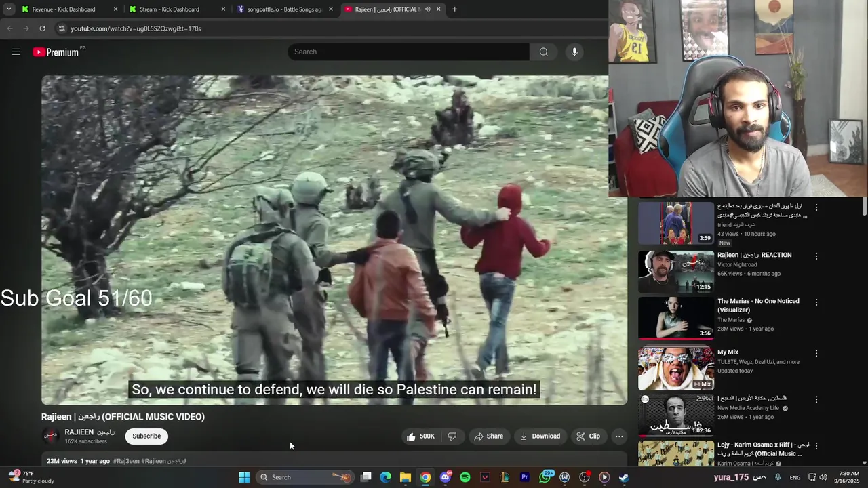
Task: Share the Rajieen video
Action: coord(488,436)
